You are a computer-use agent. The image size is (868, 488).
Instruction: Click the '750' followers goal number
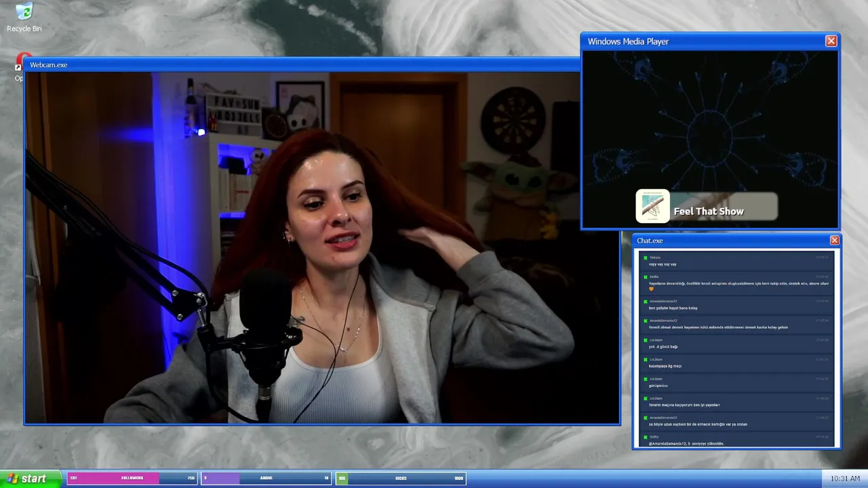point(191,478)
